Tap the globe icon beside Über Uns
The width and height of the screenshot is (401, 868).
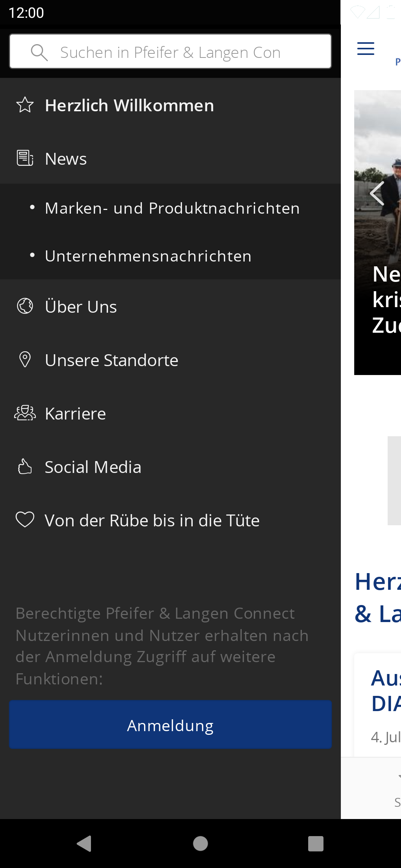click(x=25, y=306)
